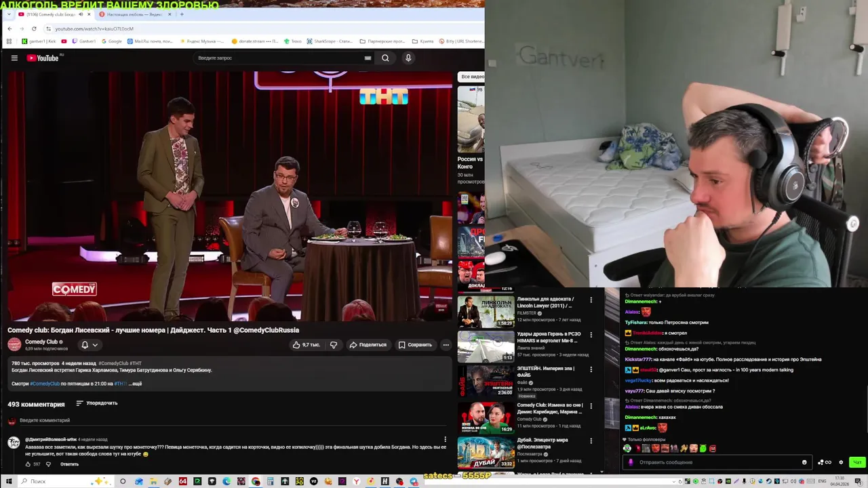This screenshot has height=488, width=868.
Task: Open options for 'Линкольн для адвоката' video
Action: (591, 300)
